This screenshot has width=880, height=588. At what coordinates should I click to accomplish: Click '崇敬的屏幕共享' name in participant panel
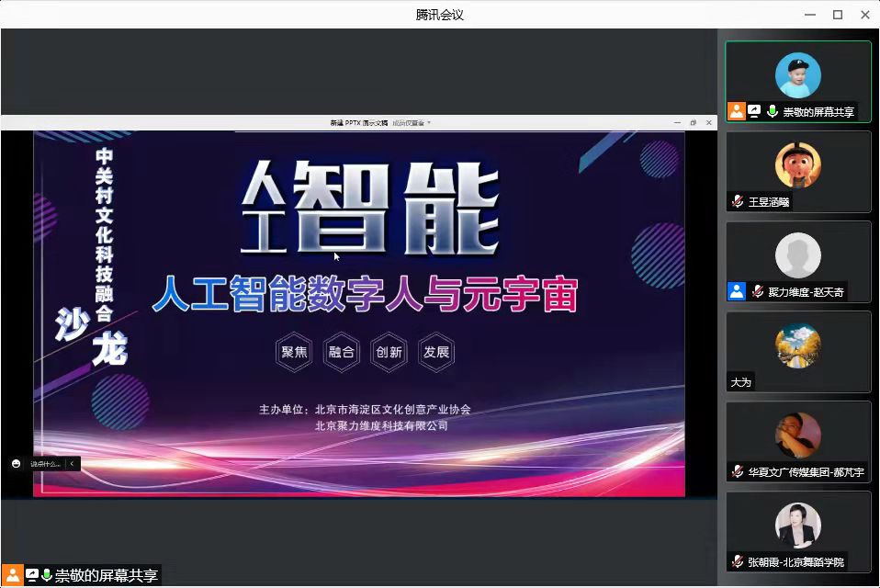tap(818, 112)
